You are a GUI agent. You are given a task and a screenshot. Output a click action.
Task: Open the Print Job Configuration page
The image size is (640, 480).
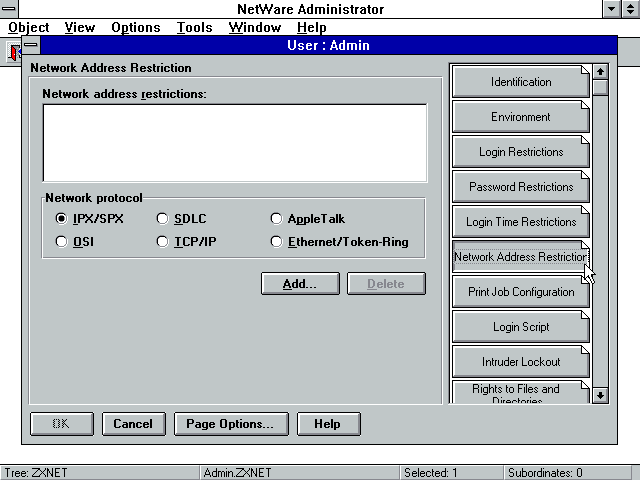[x=521, y=292]
